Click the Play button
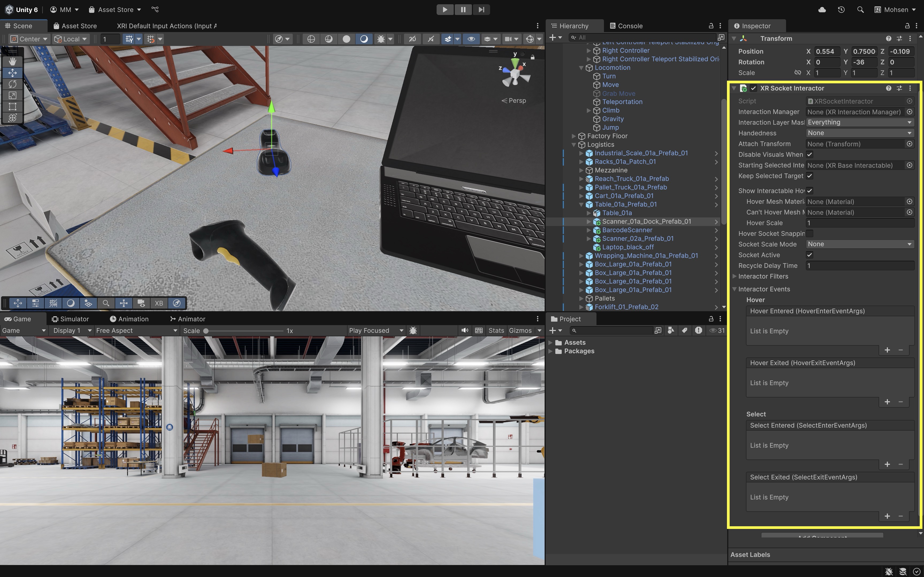This screenshot has height=577, width=924. pyautogui.click(x=445, y=10)
